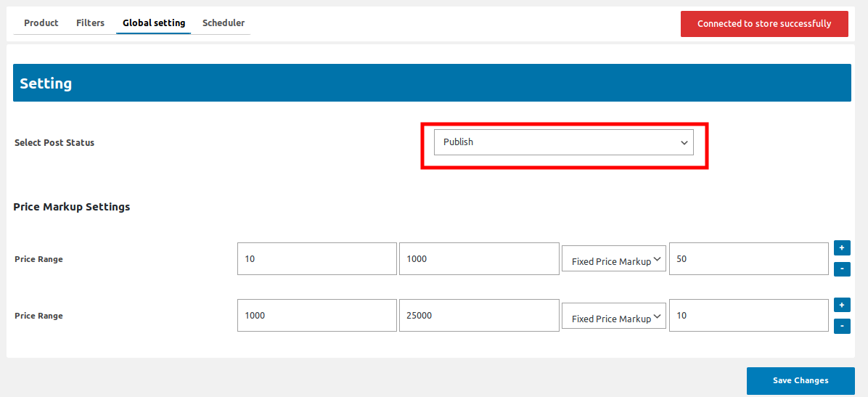Select the Global setting tab
This screenshot has width=868, height=397.
154,23
